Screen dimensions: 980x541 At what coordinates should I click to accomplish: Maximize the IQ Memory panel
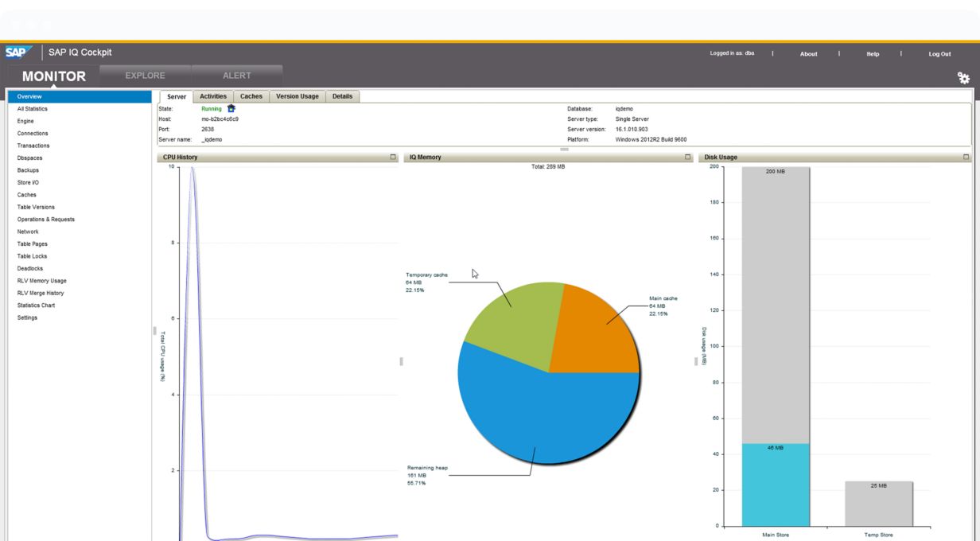pyautogui.click(x=688, y=158)
